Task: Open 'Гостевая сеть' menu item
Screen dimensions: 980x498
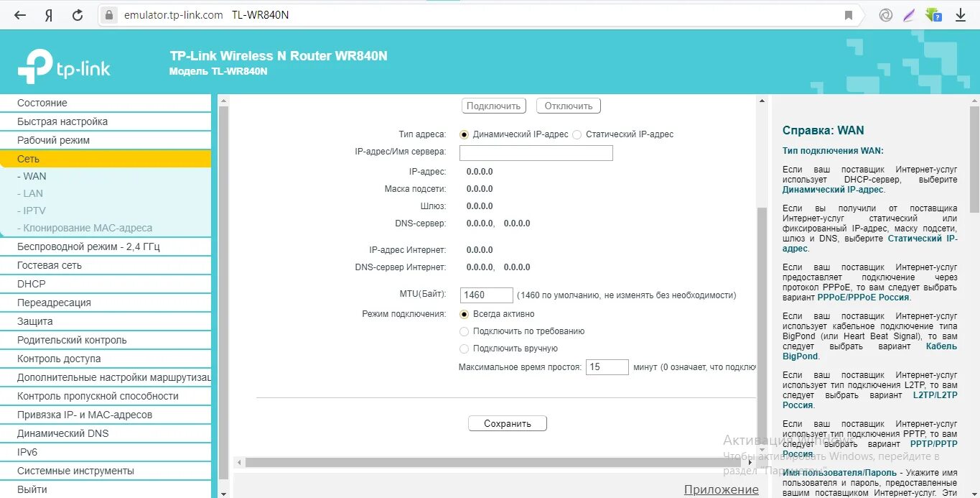Action: click(106, 265)
